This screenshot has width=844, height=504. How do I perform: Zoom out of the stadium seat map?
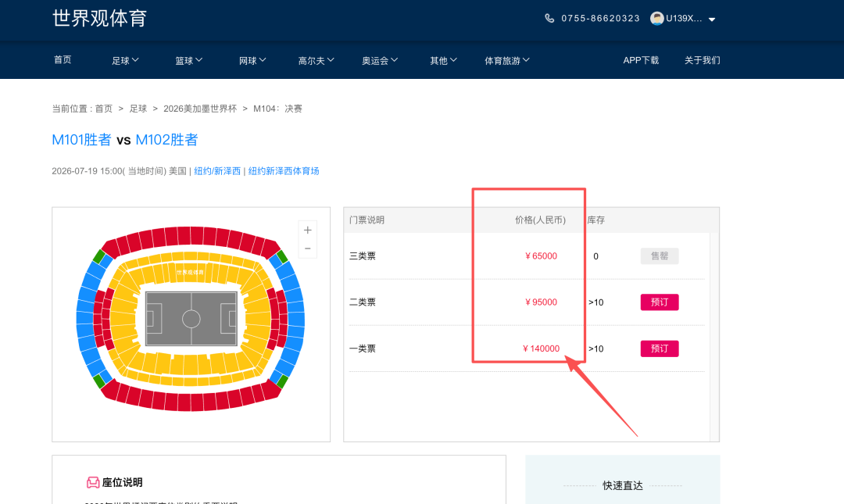coord(308,248)
